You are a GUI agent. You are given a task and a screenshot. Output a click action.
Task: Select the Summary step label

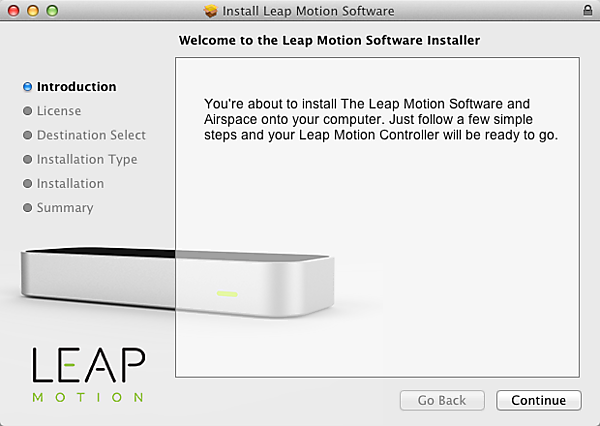pyautogui.click(x=65, y=208)
